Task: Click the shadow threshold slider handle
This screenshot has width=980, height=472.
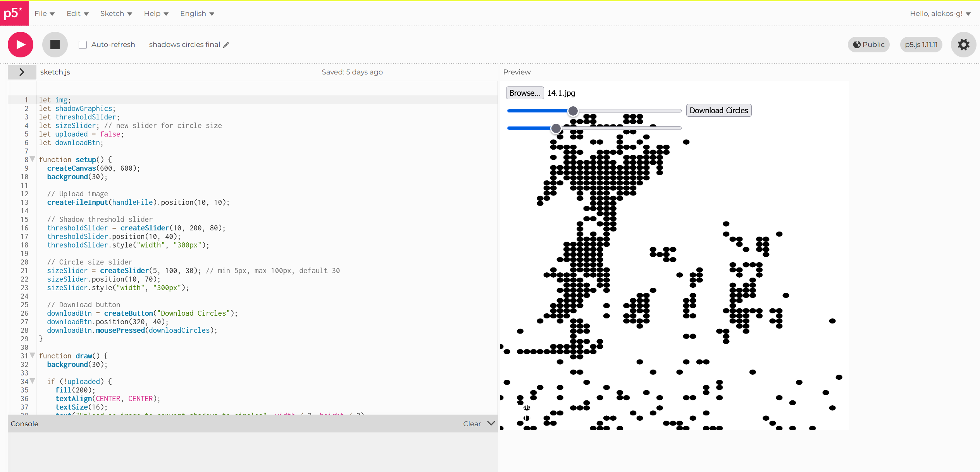Action: (573, 111)
